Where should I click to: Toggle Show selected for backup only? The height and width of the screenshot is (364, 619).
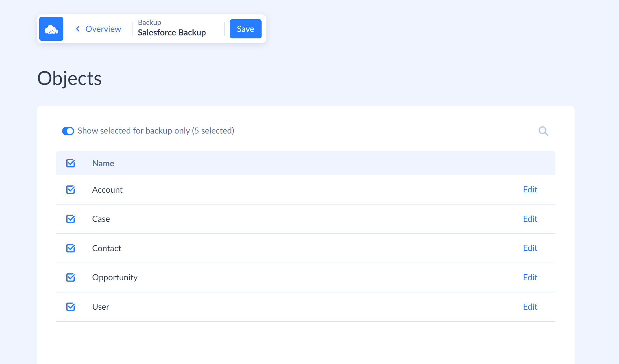68,131
